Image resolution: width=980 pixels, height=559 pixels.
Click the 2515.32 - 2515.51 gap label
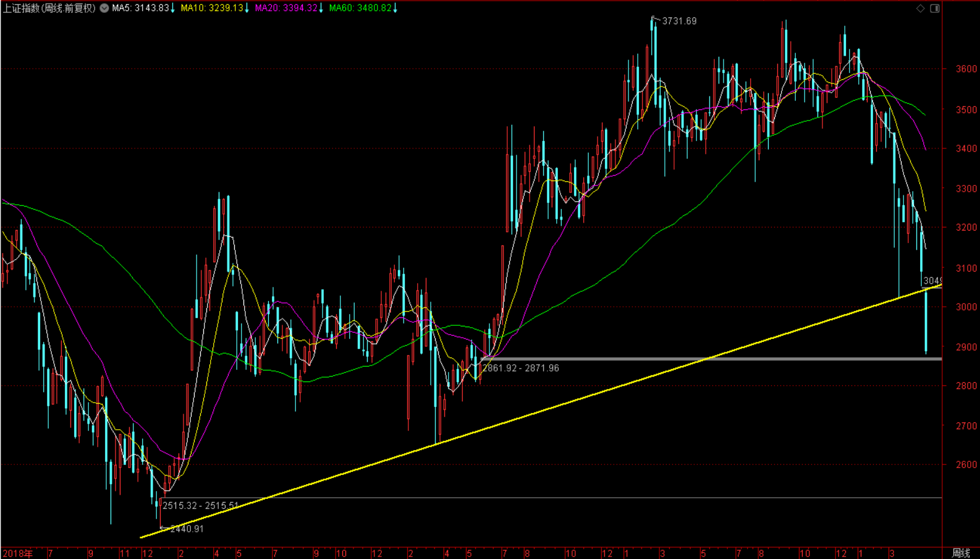coord(200,505)
